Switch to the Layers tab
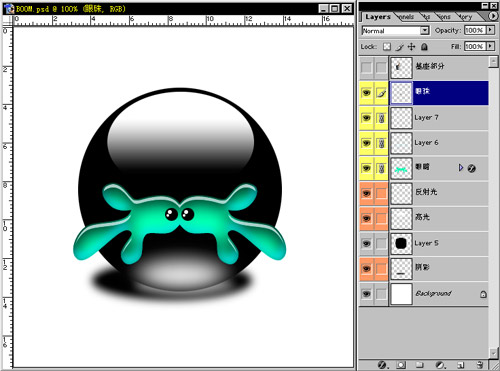Image resolution: width=500 pixels, height=371 pixels. click(378, 17)
